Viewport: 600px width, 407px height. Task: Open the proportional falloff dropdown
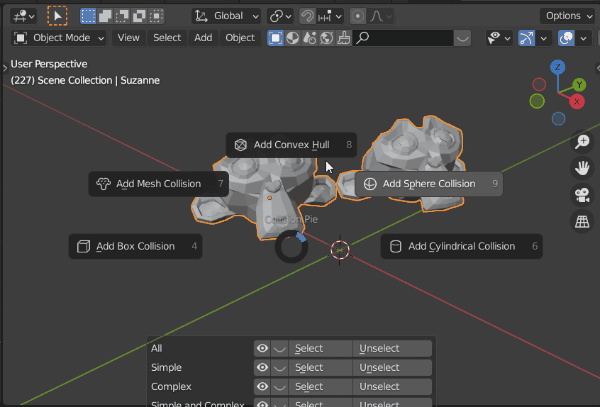[x=381, y=16]
